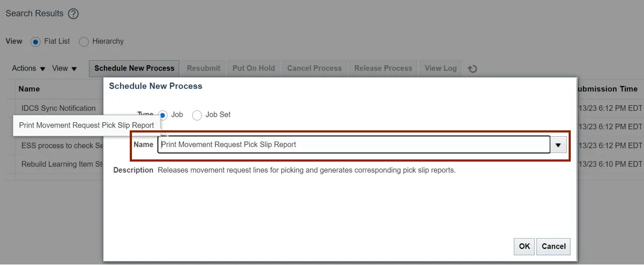The image size is (644, 265).
Task: Click inside the Name input field
Action: click(x=353, y=145)
